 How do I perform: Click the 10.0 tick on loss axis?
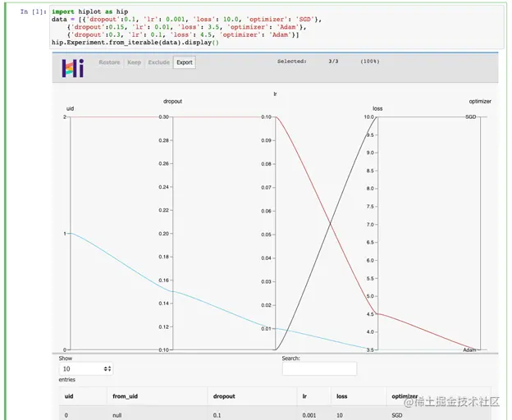pos(369,116)
